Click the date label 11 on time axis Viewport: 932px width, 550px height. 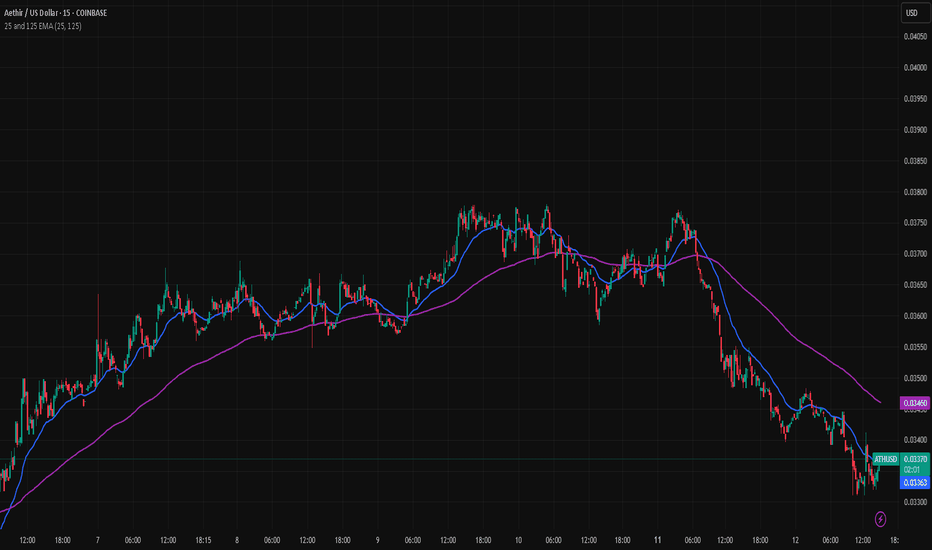(657, 540)
